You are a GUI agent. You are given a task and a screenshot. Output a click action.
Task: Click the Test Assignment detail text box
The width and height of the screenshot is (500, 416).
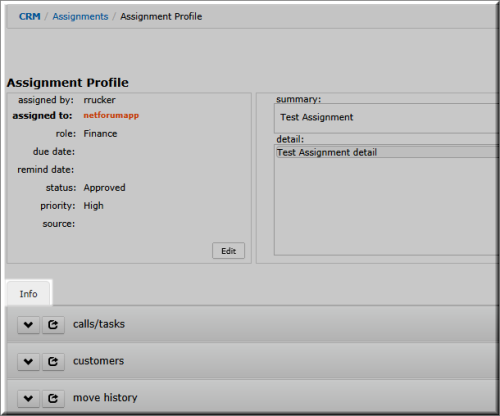tap(387, 200)
